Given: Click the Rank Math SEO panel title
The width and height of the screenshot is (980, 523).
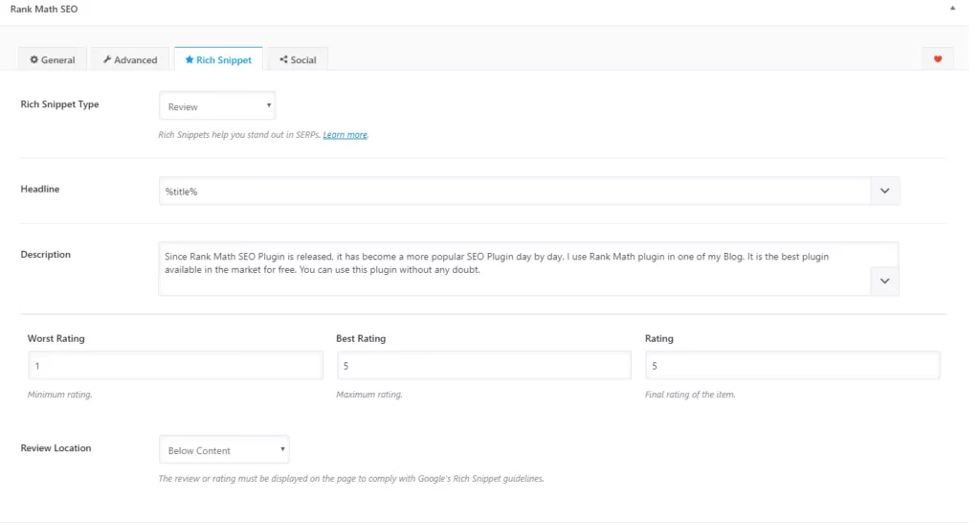Looking at the screenshot, I should click(44, 9).
